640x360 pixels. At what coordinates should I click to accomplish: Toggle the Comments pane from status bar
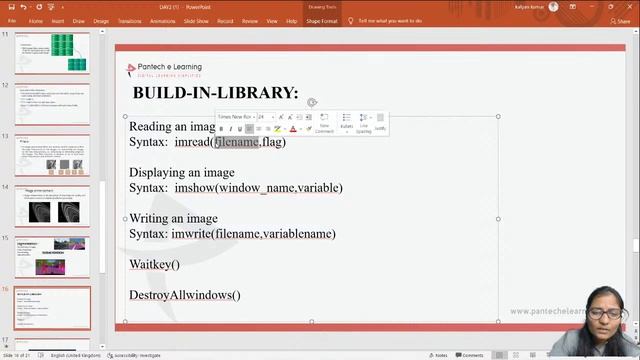(x=469, y=356)
